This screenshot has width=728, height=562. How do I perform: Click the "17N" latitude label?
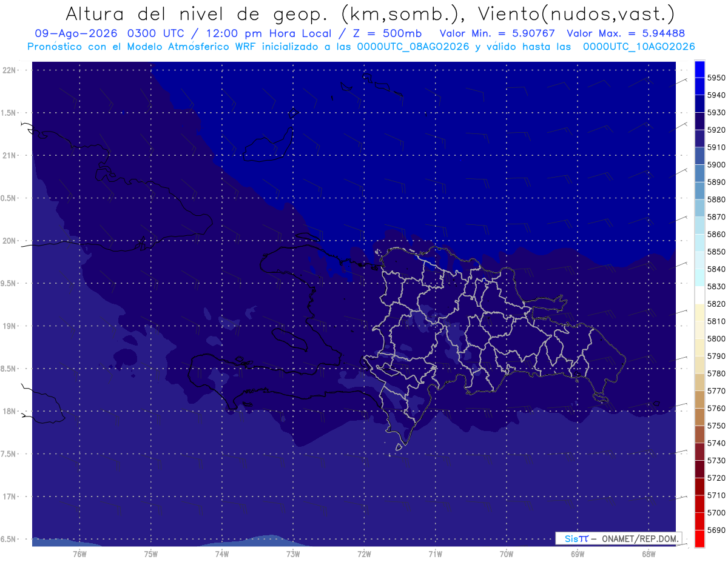tap(8, 497)
